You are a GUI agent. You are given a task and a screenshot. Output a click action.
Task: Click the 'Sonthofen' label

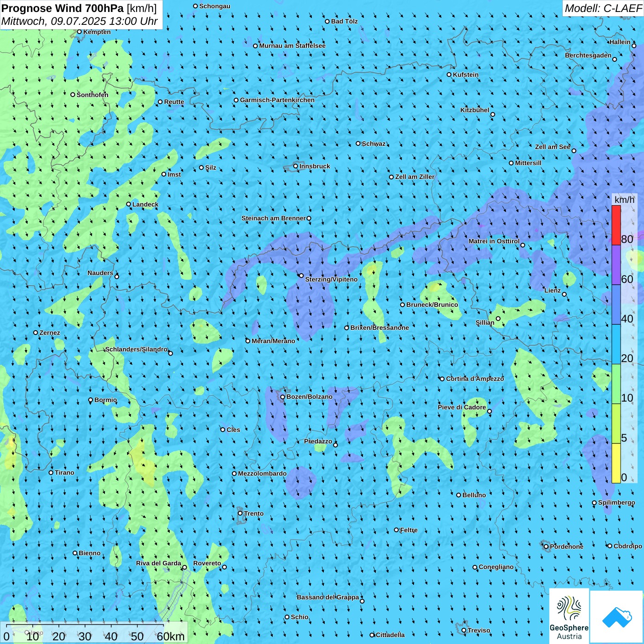tap(92, 95)
